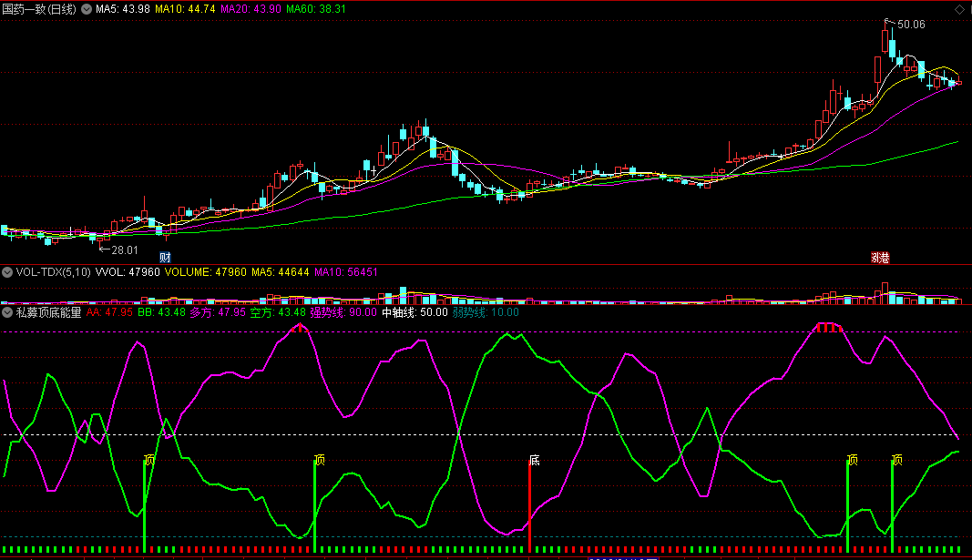Click the 28.01 low price label
Screen dimensions: 972x560
(125, 250)
